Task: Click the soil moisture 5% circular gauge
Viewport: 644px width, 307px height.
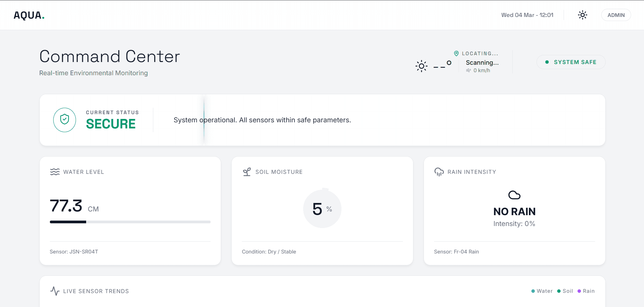Action: click(x=322, y=209)
